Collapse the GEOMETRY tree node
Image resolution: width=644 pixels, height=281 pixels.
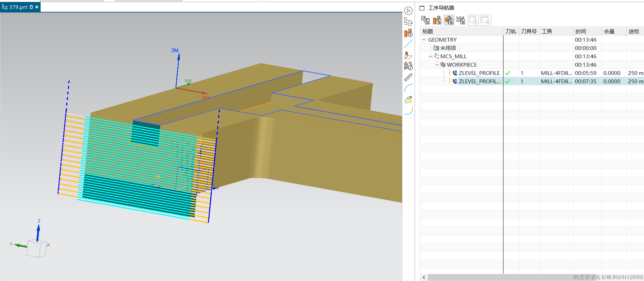point(424,40)
